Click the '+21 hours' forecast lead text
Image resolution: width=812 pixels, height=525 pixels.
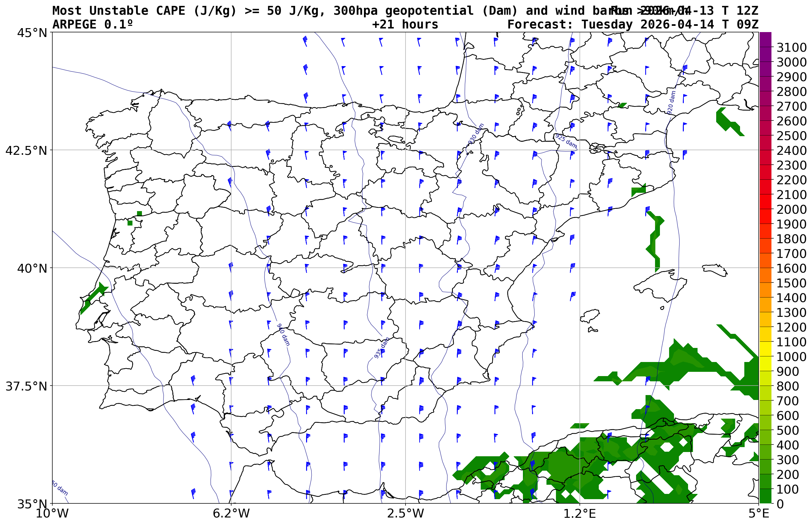click(x=405, y=25)
